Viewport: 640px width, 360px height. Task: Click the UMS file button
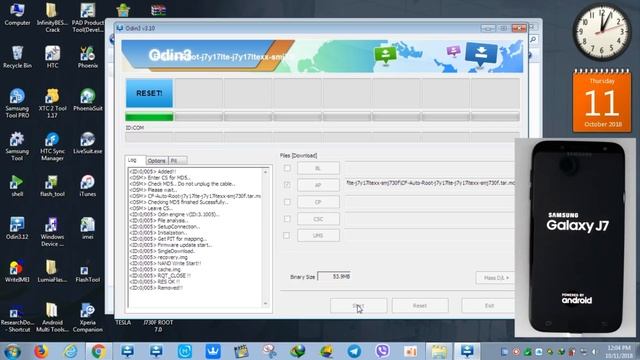click(x=318, y=236)
